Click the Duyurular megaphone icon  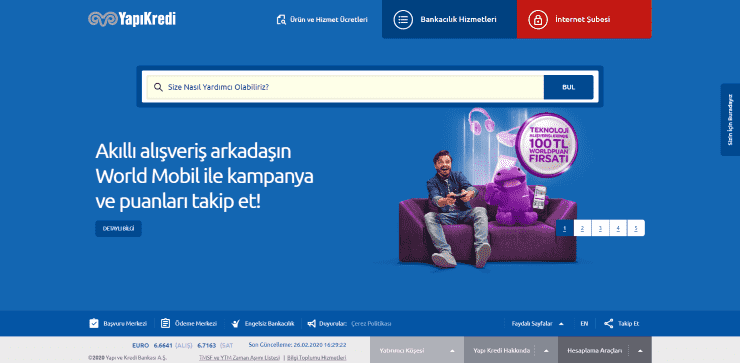(311, 324)
